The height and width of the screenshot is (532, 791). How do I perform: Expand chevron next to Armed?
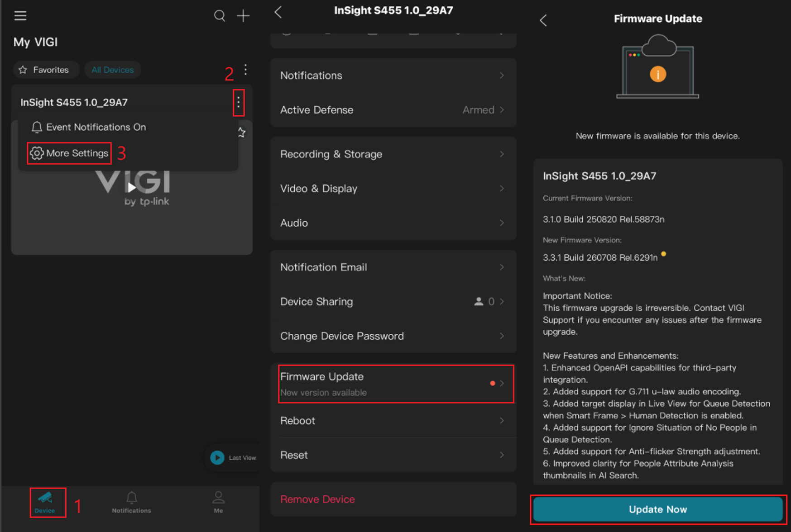(502, 110)
